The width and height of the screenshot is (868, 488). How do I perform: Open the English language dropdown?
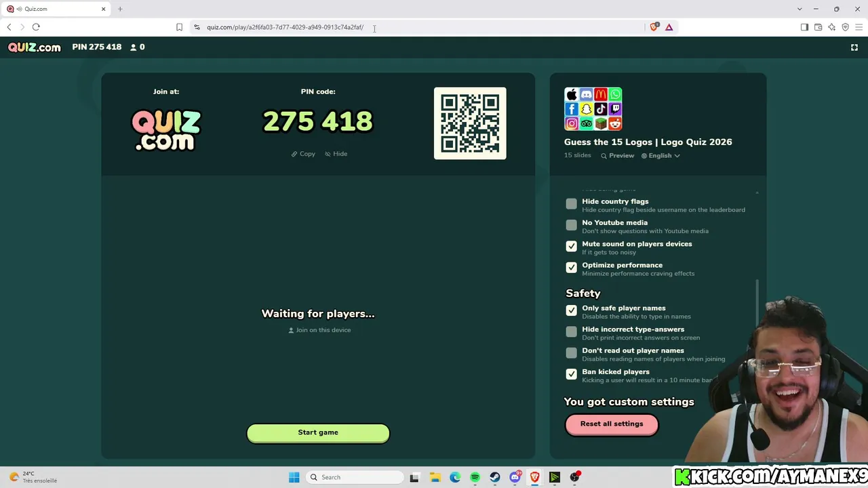660,156
